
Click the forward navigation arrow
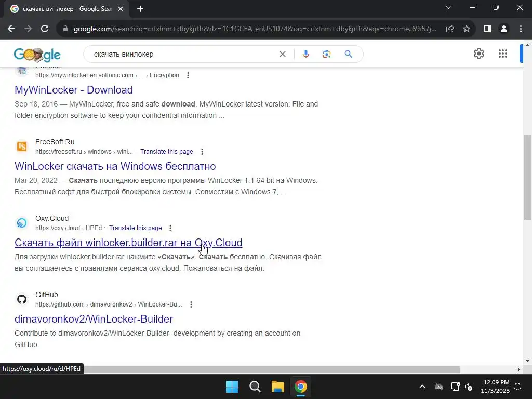28,29
